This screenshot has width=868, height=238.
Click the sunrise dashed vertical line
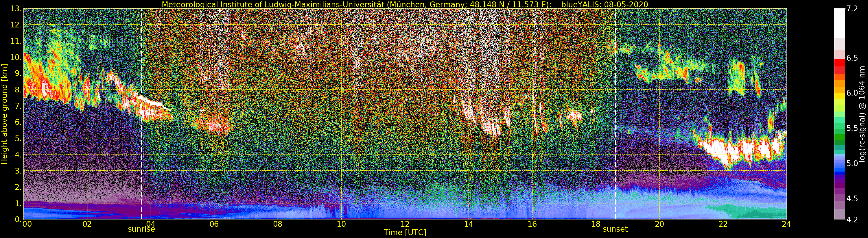141,114
